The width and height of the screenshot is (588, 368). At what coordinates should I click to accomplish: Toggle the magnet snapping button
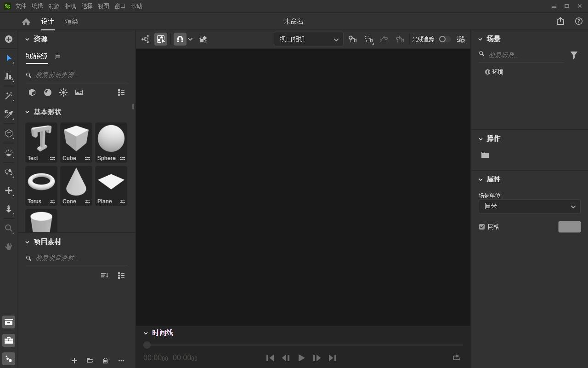click(x=180, y=40)
